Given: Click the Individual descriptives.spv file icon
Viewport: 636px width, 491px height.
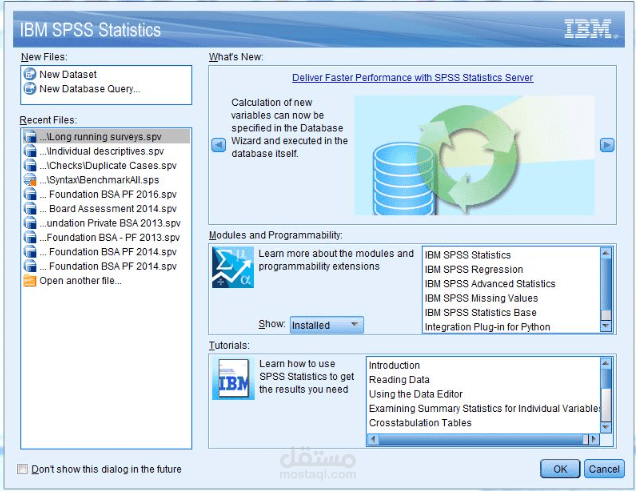Looking at the screenshot, I should tap(30, 151).
